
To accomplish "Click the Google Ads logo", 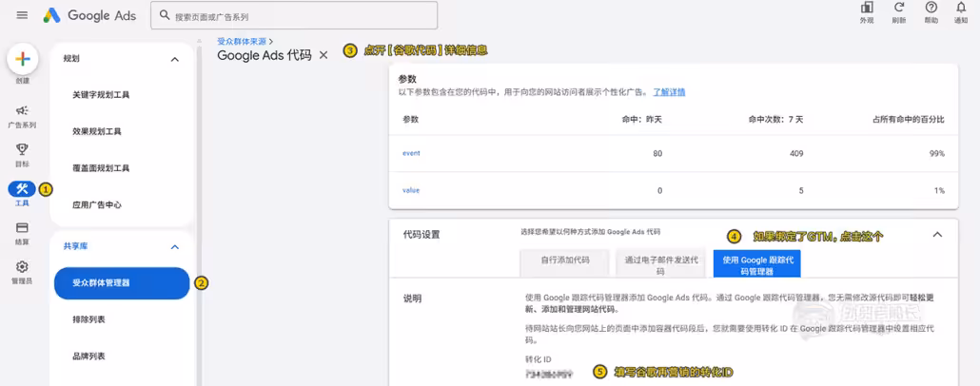I will [x=89, y=15].
